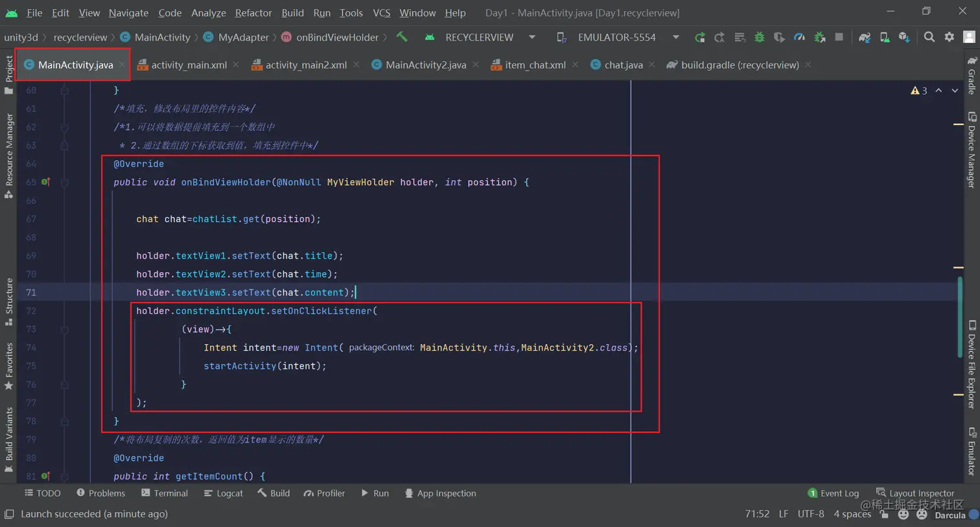This screenshot has height=527, width=980.
Task: Open the Refactor menu
Action: pyautogui.click(x=253, y=12)
